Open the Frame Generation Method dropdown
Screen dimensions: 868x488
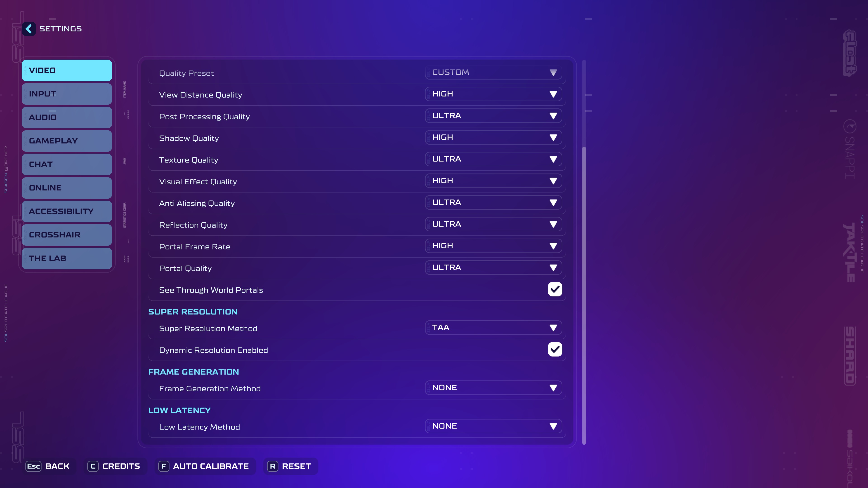point(493,388)
